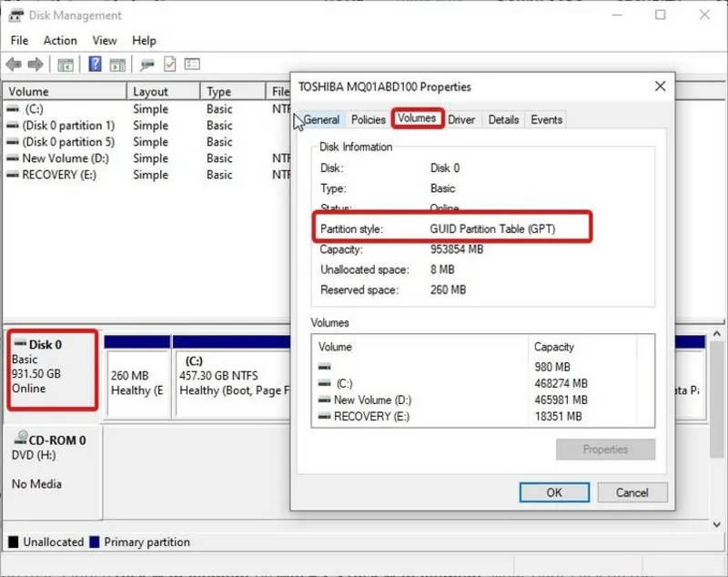This screenshot has height=577, width=728.
Task: Click the Show/Hide Action Pane icon
Action: coord(118,65)
